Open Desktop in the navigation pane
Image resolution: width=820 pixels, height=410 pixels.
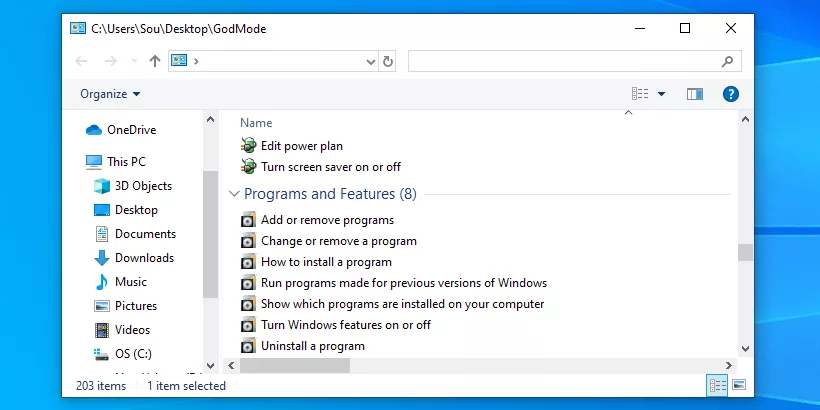(x=136, y=210)
